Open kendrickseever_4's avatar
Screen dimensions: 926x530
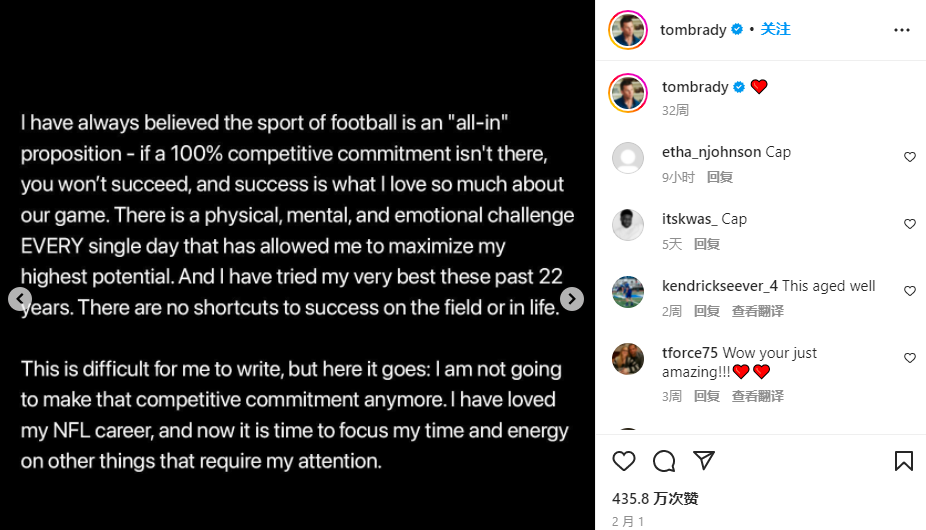pos(628,292)
